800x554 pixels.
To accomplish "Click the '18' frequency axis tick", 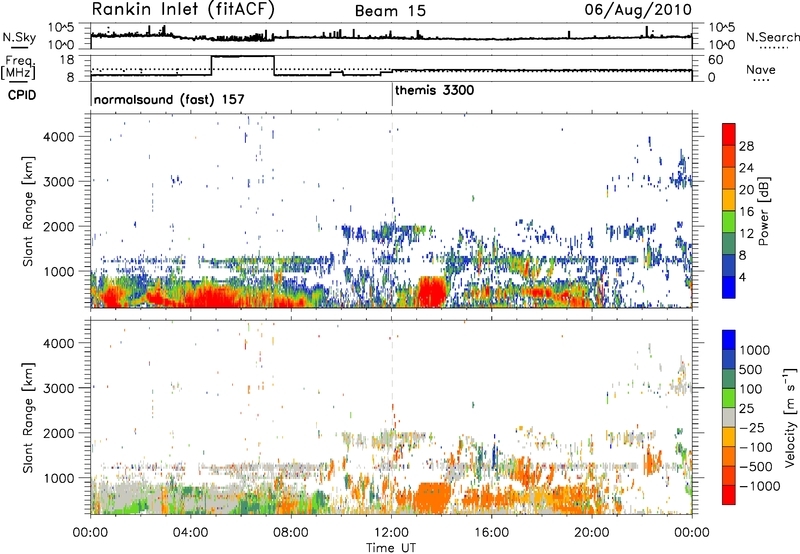I will coord(67,60).
